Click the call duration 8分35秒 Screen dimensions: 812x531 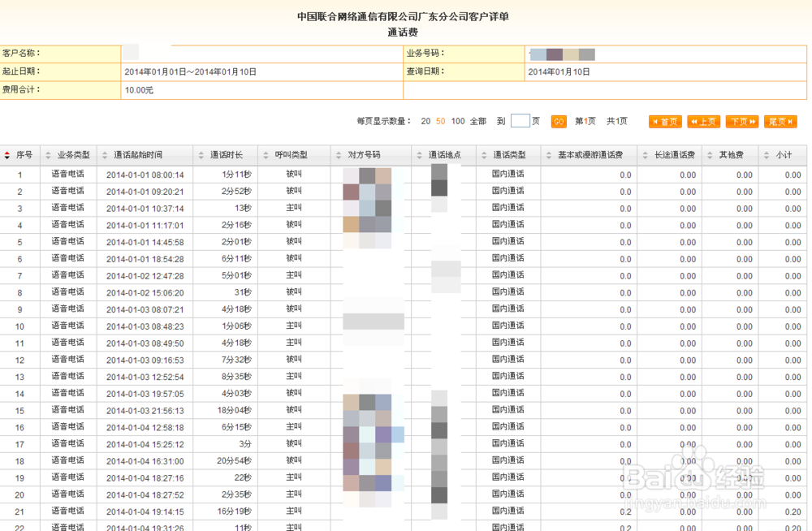point(236,377)
